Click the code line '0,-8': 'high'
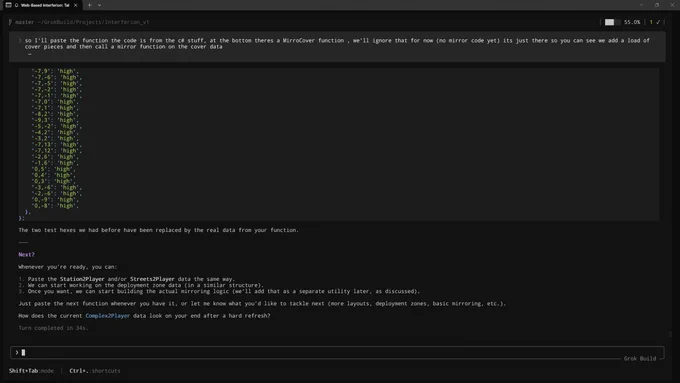Image resolution: width=680 pixels, height=383 pixels. [56, 206]
